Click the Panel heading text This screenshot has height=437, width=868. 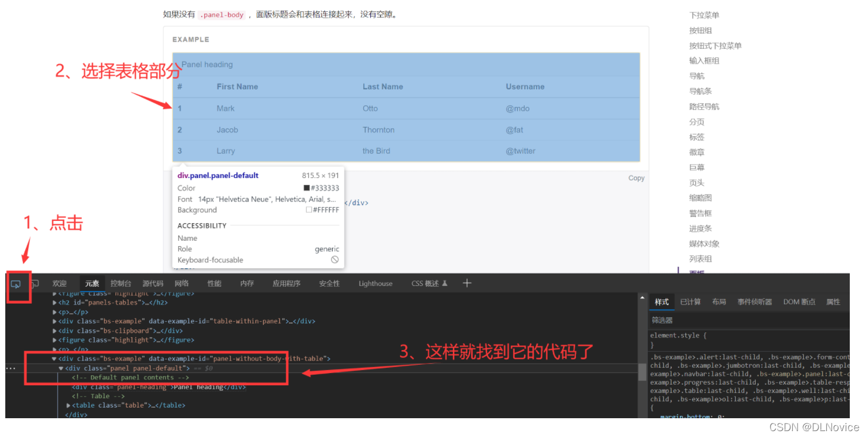click(x=207, y=65)
